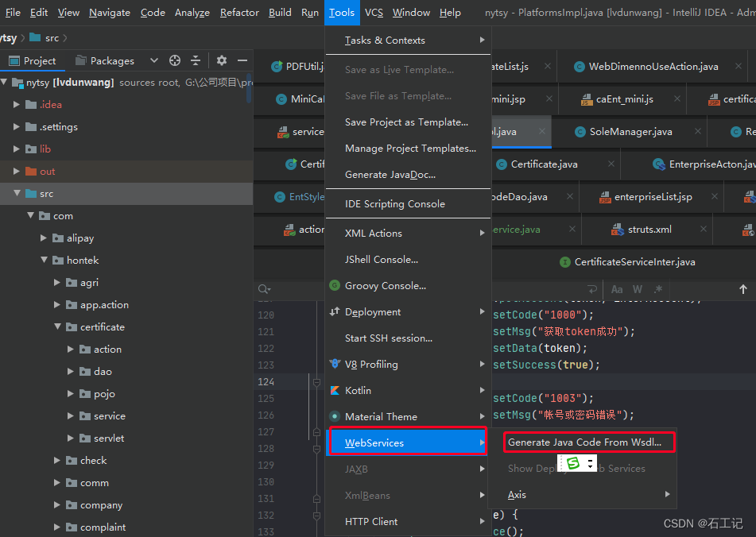Open HTTP Client submenu

click(x=409, y=522)
